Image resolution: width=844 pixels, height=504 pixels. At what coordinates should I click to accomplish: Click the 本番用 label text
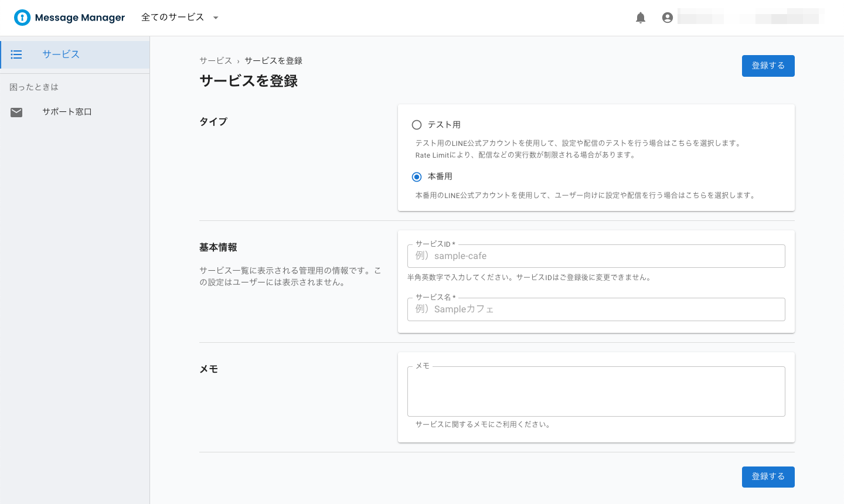point(440,176)
